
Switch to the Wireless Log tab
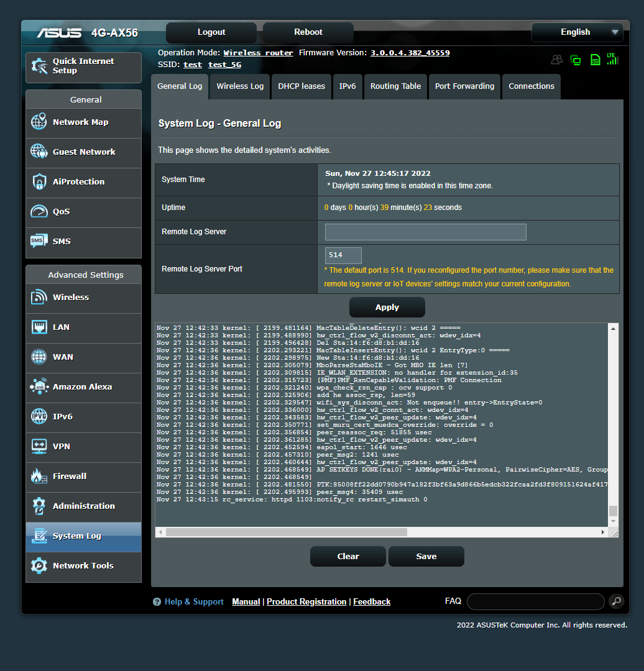tap(240, 86)
